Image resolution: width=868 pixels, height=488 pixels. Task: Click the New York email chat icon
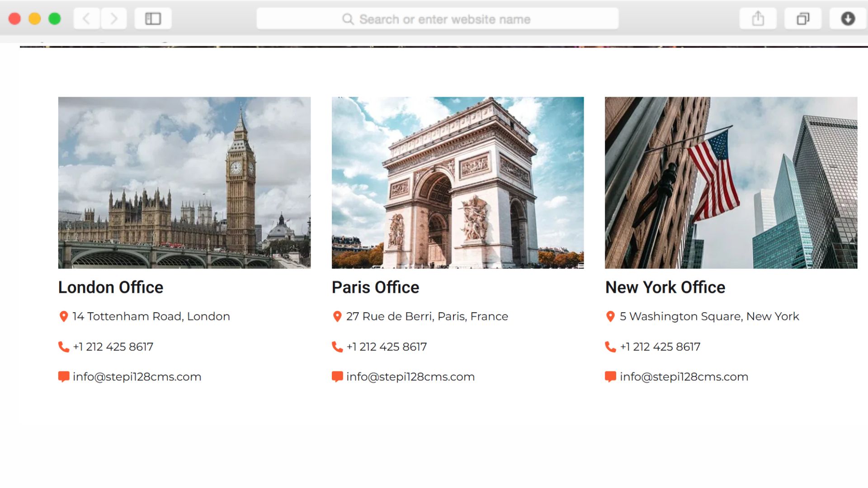coord(610,377)
